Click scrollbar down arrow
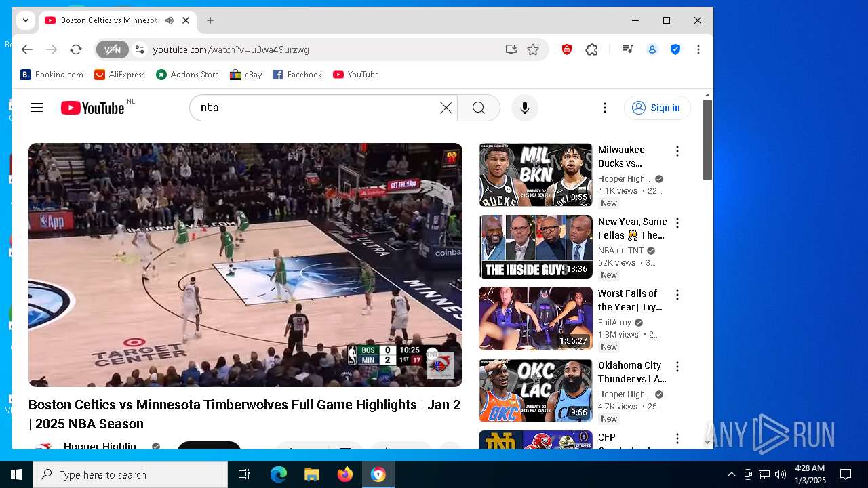 [707, 443]
